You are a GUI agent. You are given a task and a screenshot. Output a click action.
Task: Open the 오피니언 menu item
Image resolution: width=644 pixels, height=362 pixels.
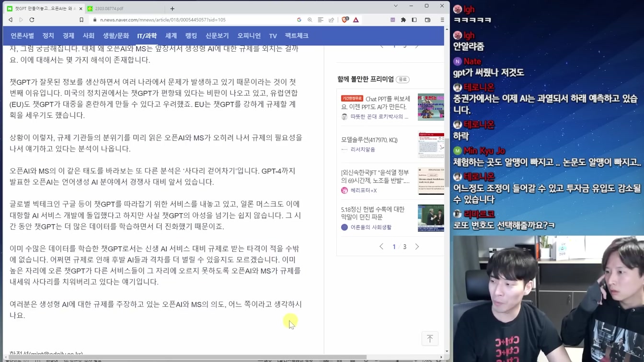coord(249,36)
